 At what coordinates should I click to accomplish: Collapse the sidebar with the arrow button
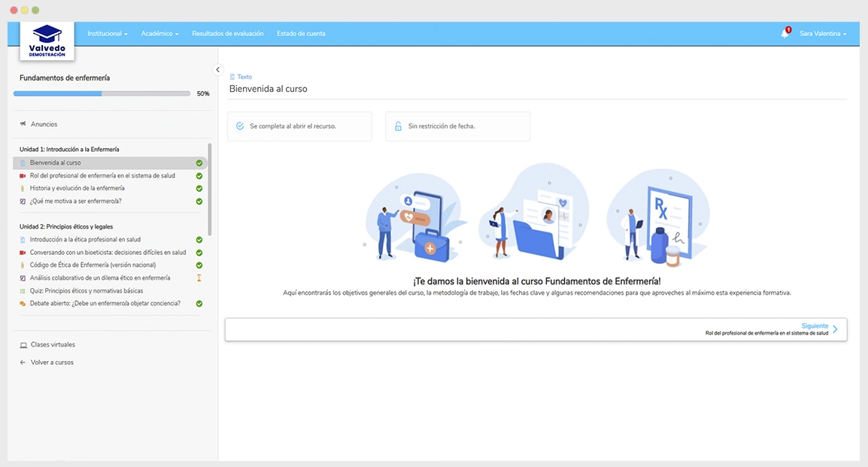pos(217,70)
